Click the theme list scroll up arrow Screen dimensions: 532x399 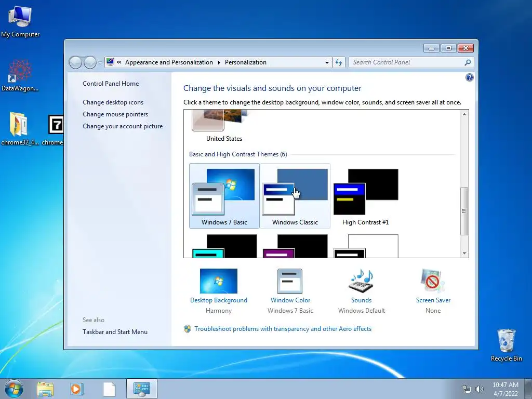point(464,114)
